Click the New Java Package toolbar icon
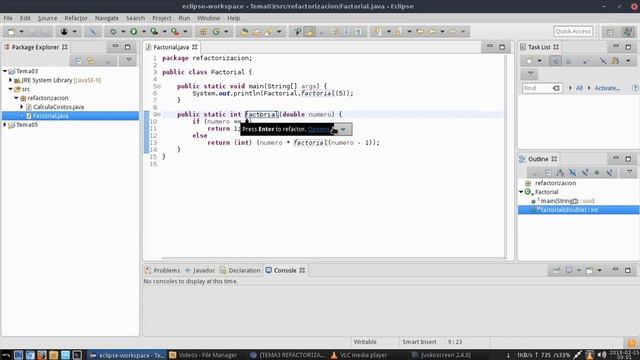 pos(203,31)
